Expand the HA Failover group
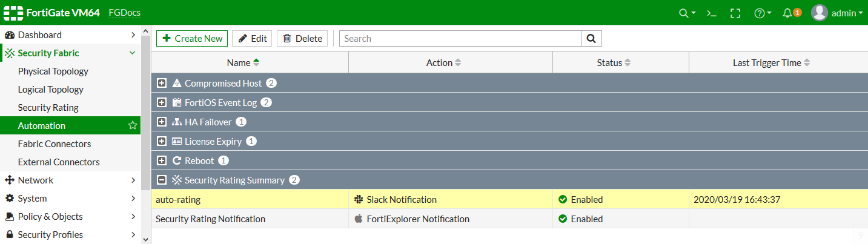 [162, 122]
